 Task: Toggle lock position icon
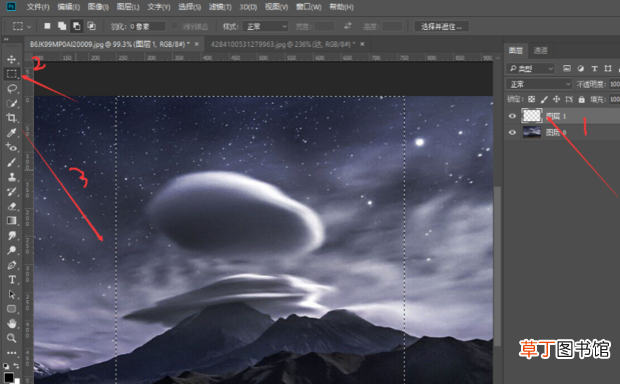[x=556, y=99]
